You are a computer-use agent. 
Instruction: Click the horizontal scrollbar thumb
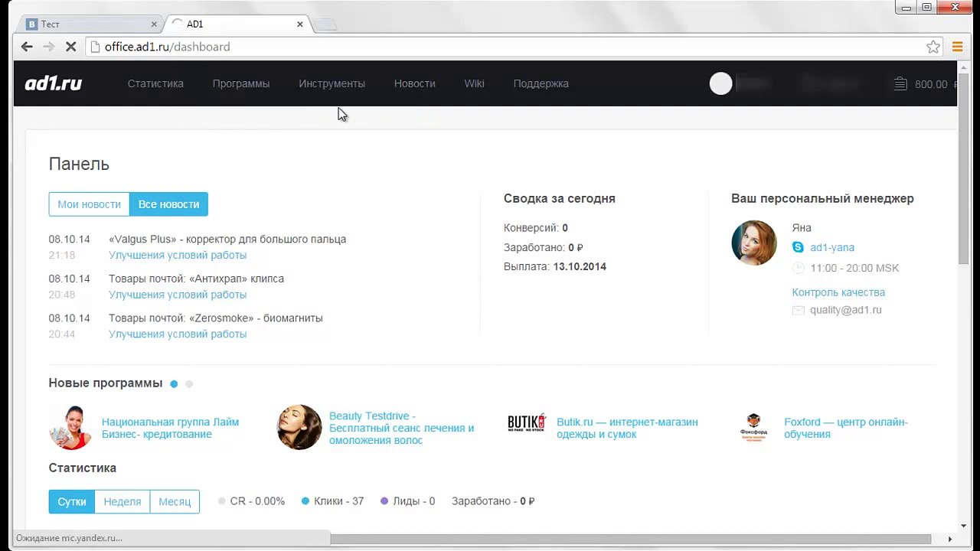(x=631, y=539)
